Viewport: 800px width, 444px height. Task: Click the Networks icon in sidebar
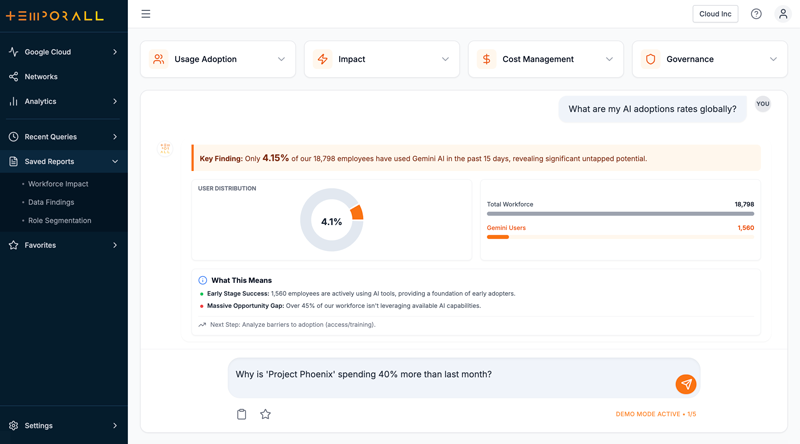click(x=14, y=77)
